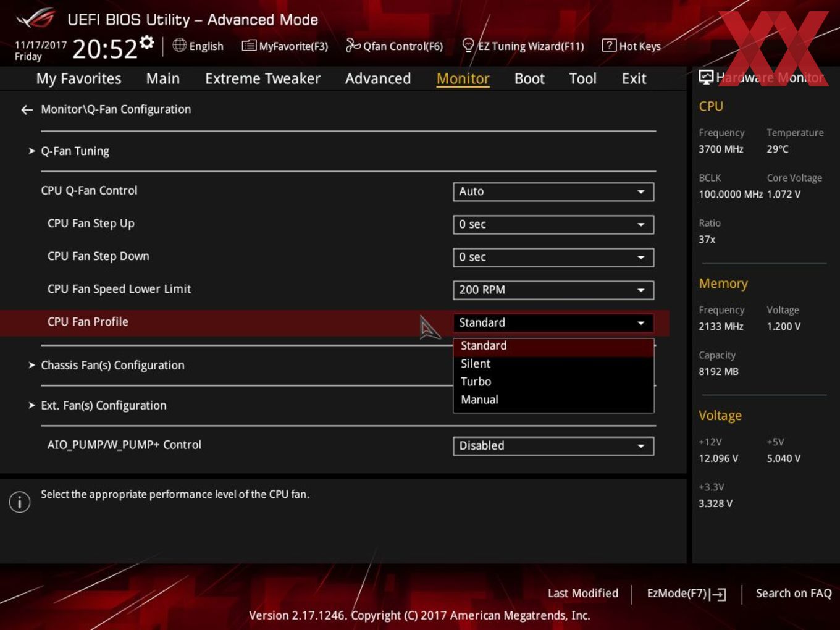
Task: Click the Ratio 37x value
Action: 707,239
